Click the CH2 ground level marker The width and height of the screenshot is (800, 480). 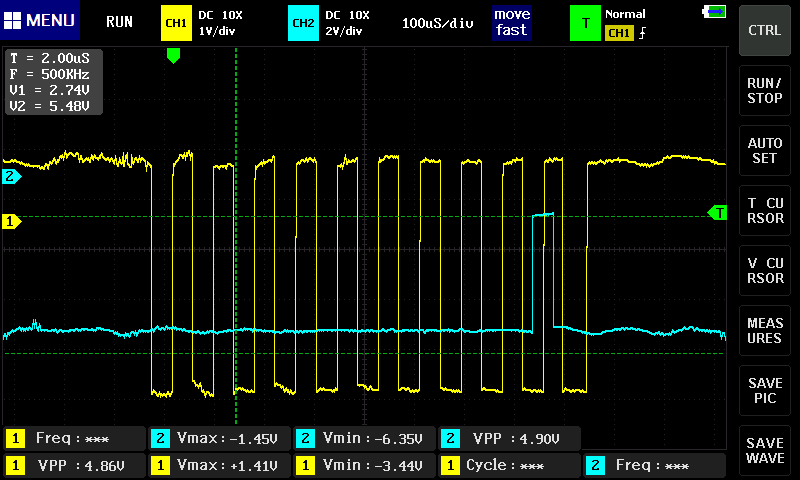pyautogui.click(x=11, y=177)
